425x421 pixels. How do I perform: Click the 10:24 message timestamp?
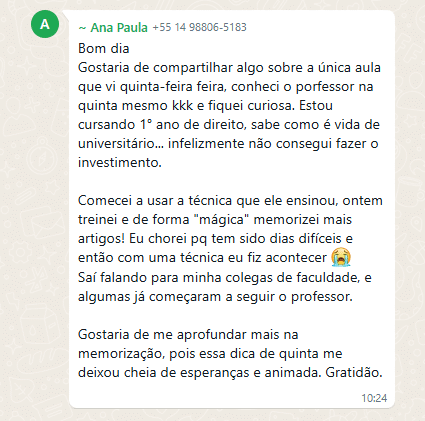coord(374,398)
